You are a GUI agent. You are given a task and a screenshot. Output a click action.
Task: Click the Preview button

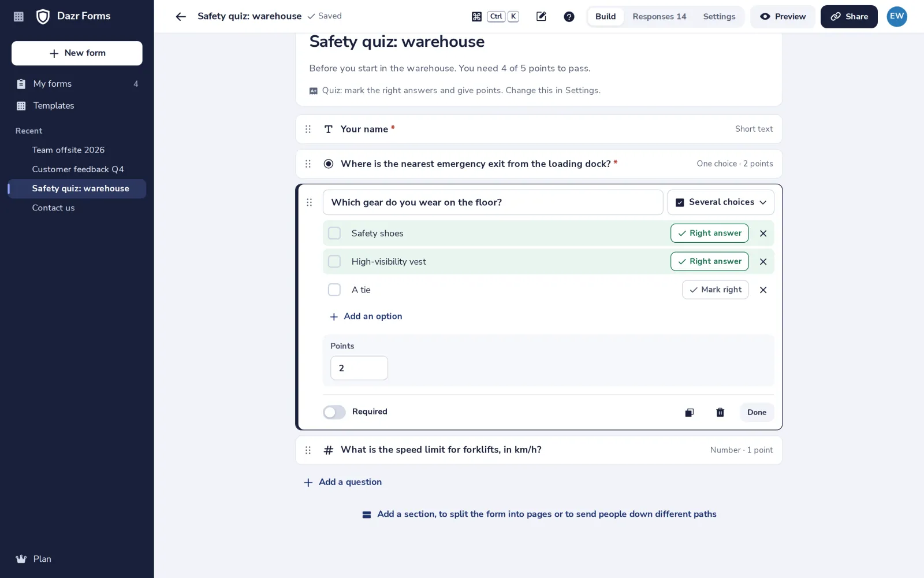[x=783, y=17]
